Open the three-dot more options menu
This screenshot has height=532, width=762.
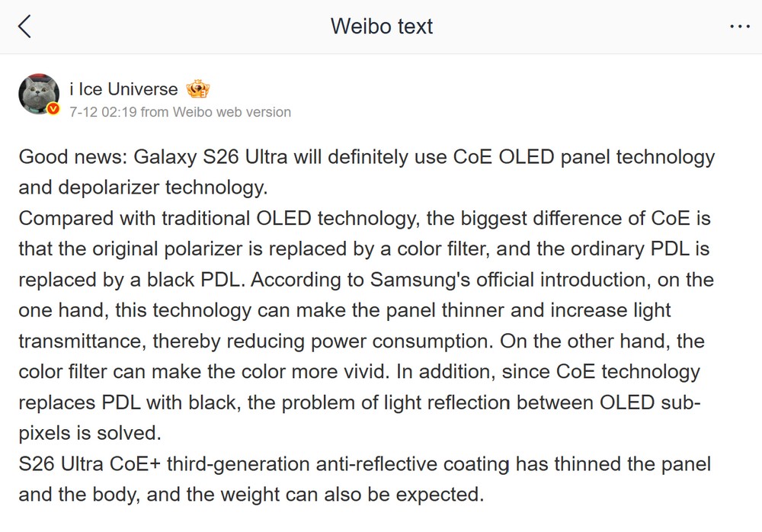740,26
